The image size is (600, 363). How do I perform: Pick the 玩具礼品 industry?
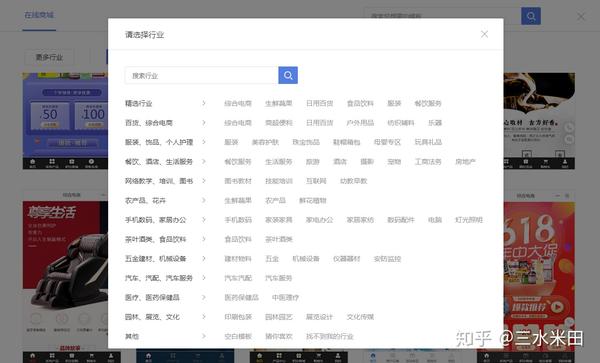(x=428, y=142)
